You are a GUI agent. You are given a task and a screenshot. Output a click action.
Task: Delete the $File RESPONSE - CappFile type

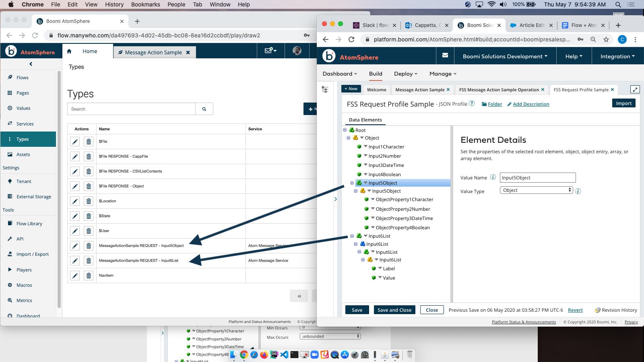[x=89, y=156]
